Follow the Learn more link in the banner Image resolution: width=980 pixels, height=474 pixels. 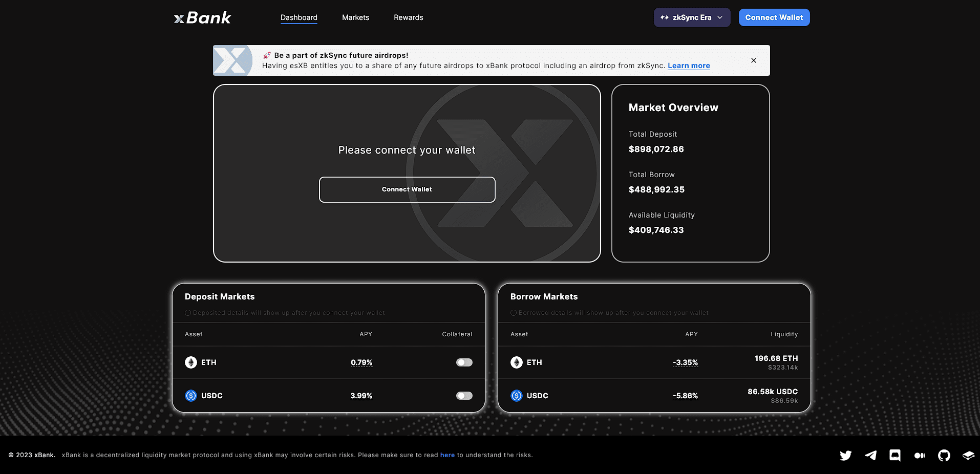coord(689,66)
